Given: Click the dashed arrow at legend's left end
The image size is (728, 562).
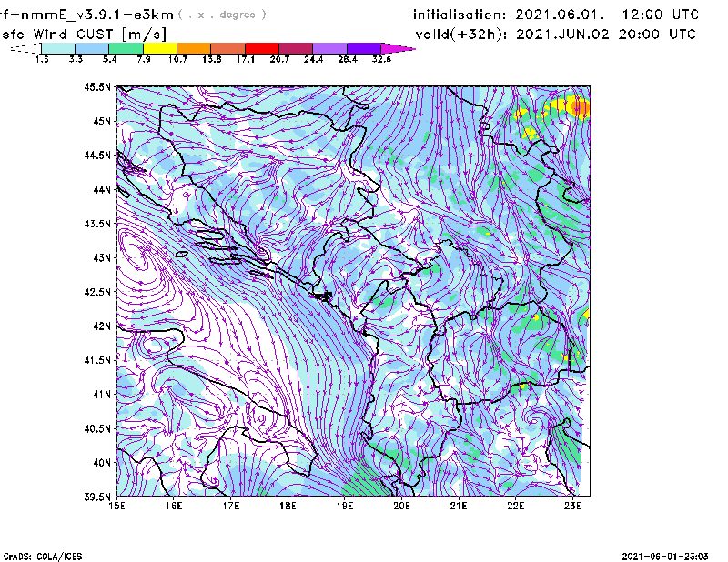Looking at the screenshot, I should pyautogui.click(x=22, y=48).
